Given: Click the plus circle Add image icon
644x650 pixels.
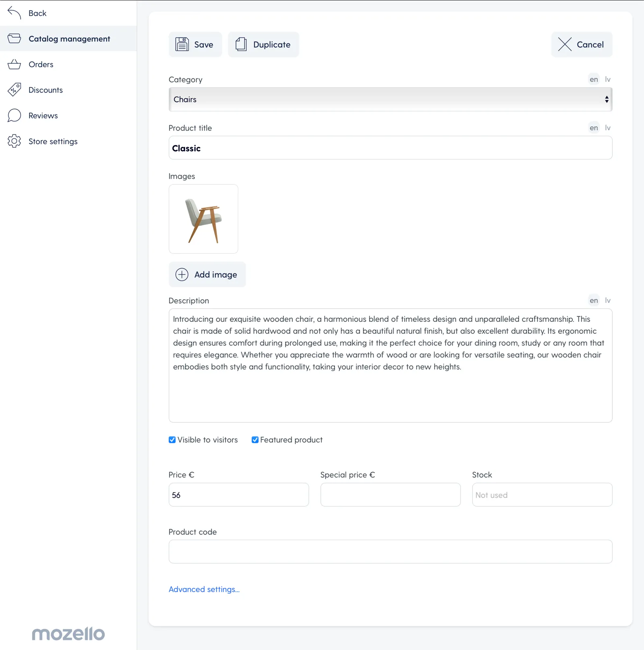Looking at the screenshot, I should (182, 275).
